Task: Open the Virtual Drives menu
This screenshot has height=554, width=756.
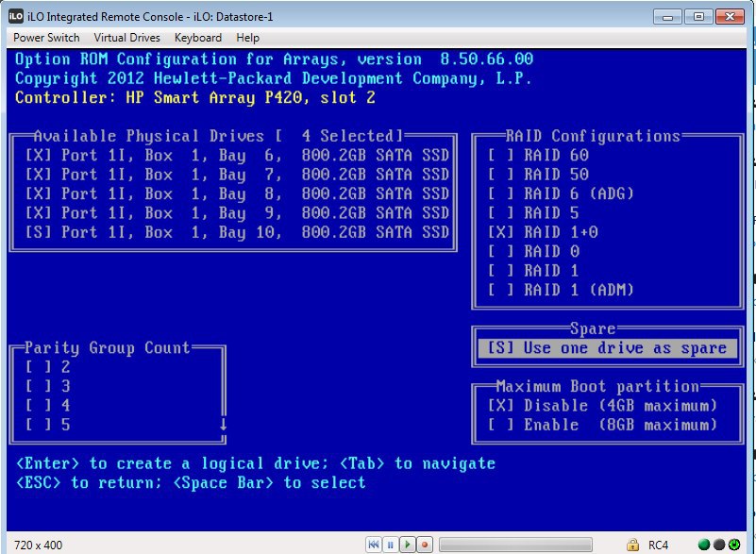Action: tap(126, 38)
